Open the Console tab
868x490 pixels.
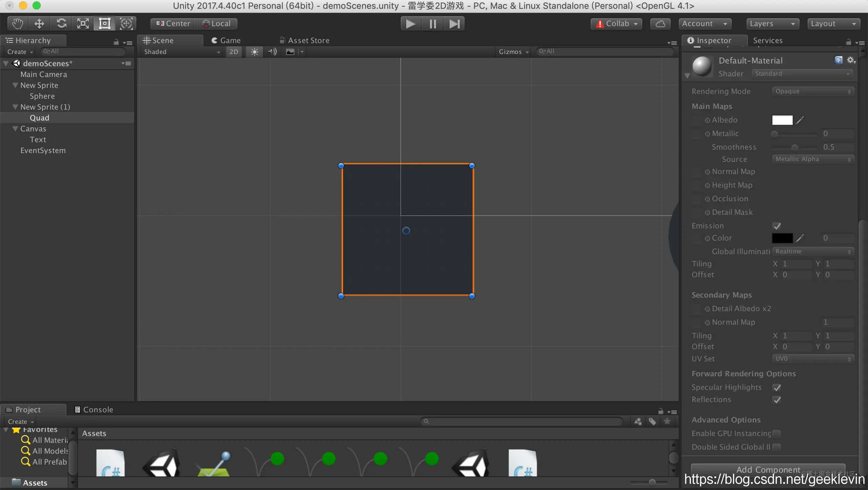[x=94, y=410]
